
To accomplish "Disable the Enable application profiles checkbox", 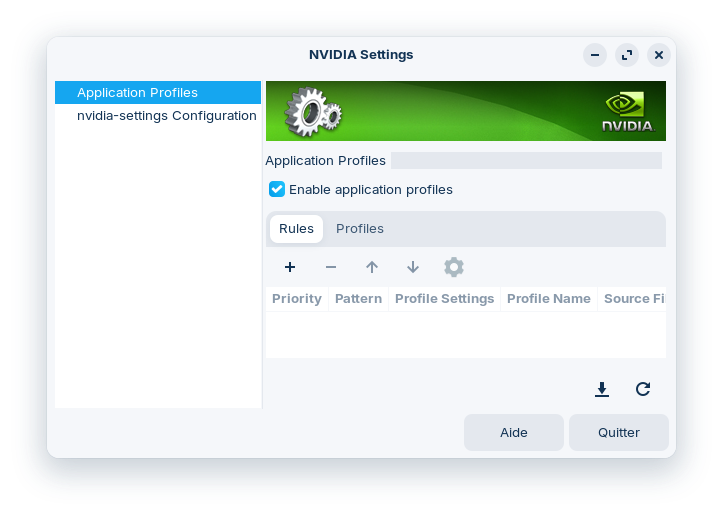I will (278, 189).
